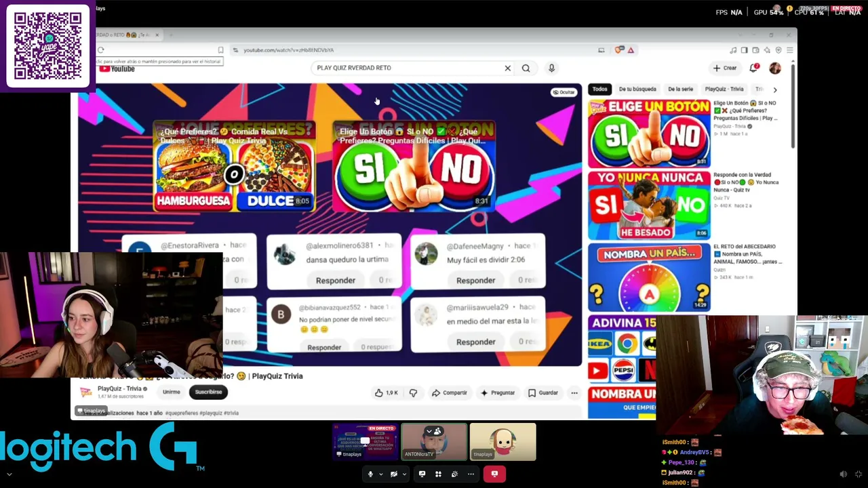Image resolution: width=868 pixels, height=488 pixels.
Task: Click the YouTube search magnifier button
Action: click(x=526, y=68)
